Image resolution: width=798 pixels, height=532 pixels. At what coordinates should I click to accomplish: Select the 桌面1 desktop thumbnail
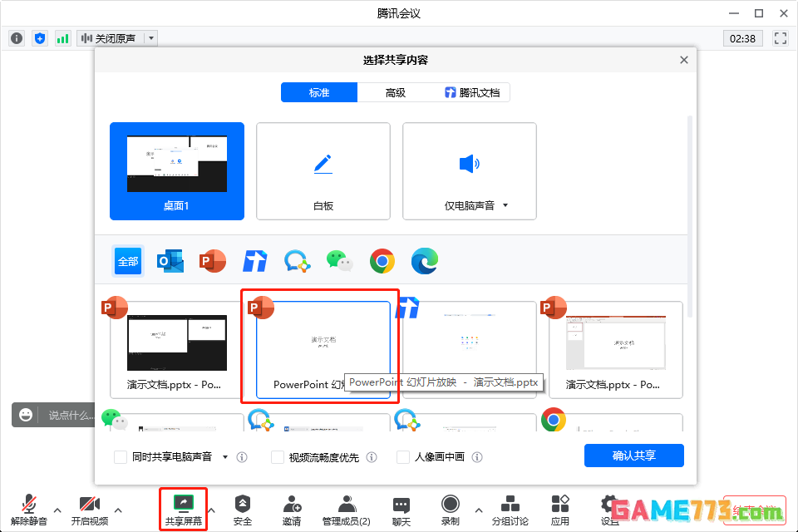(x=176, y=171)
